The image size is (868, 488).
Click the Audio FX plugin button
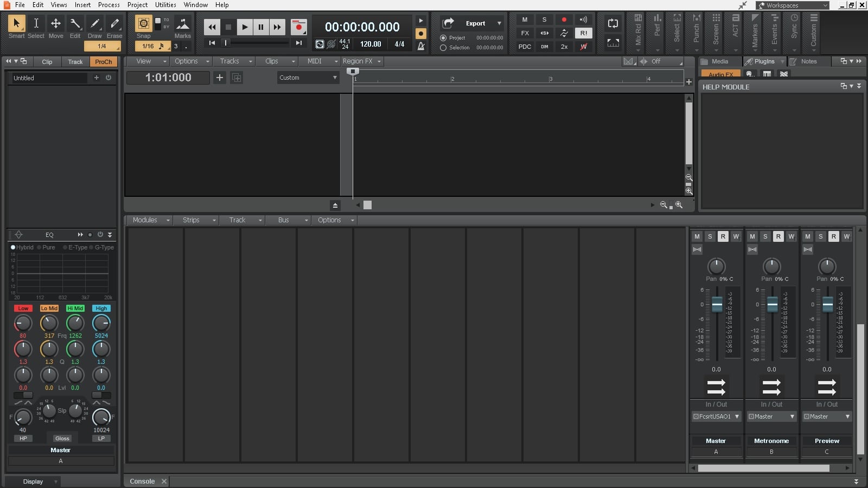(720, 74)
